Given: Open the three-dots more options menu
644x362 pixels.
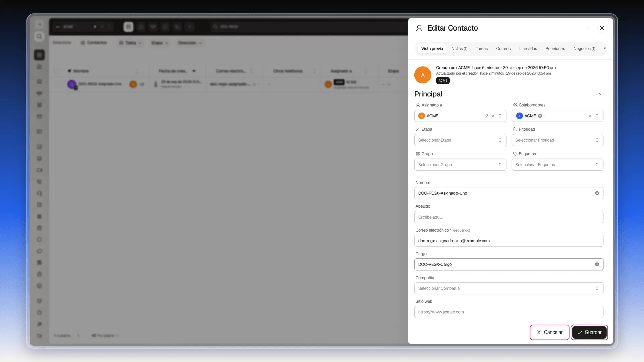Looking at the screenshot, I should click(x=588, y=28).
